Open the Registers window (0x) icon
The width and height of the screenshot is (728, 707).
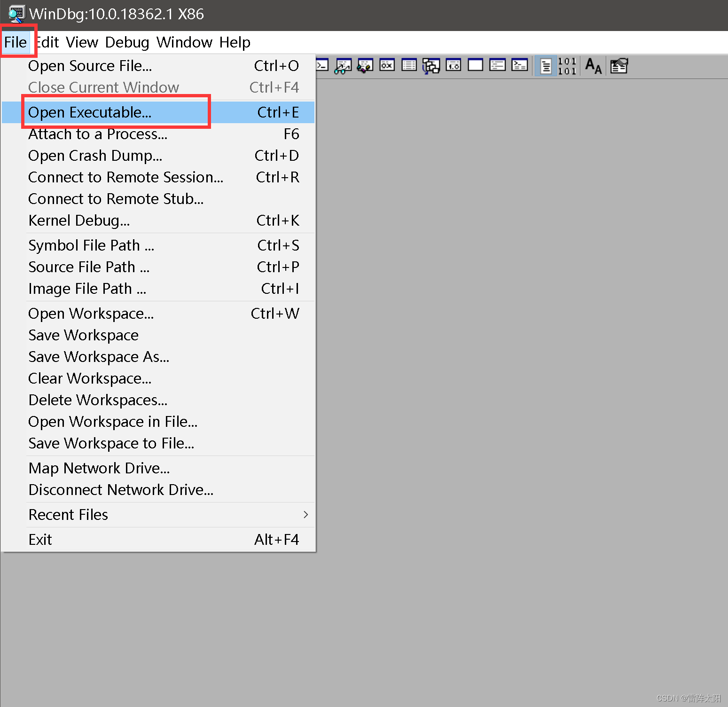(x=387, y=65)
